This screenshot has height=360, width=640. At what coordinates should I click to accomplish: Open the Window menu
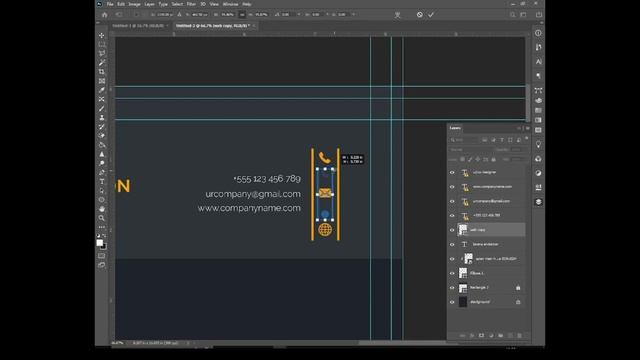[x=230, y=4]
